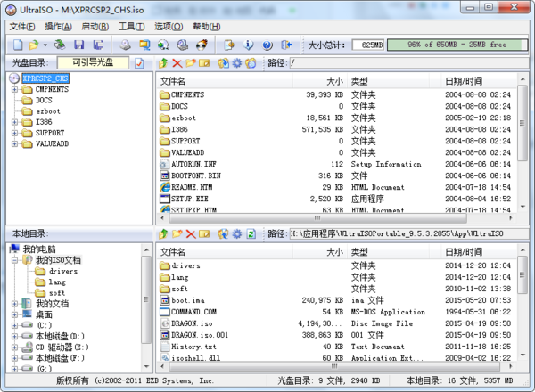
Task: Click the New file toolbar icon
Action: pyautogui.click(x=18, y=45)
